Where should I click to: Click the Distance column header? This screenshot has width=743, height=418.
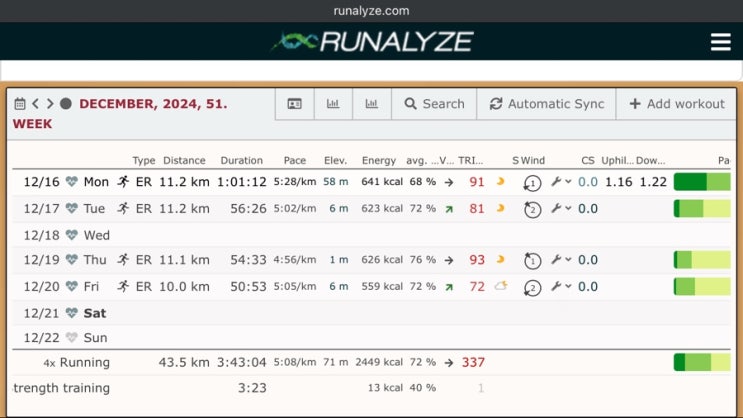[x=184, y=160]
